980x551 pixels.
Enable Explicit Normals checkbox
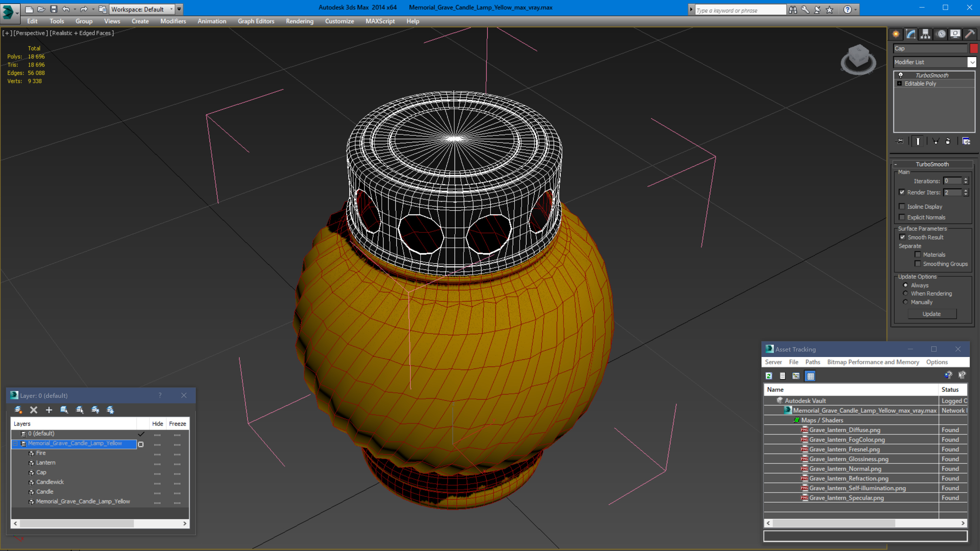[902, 217]
